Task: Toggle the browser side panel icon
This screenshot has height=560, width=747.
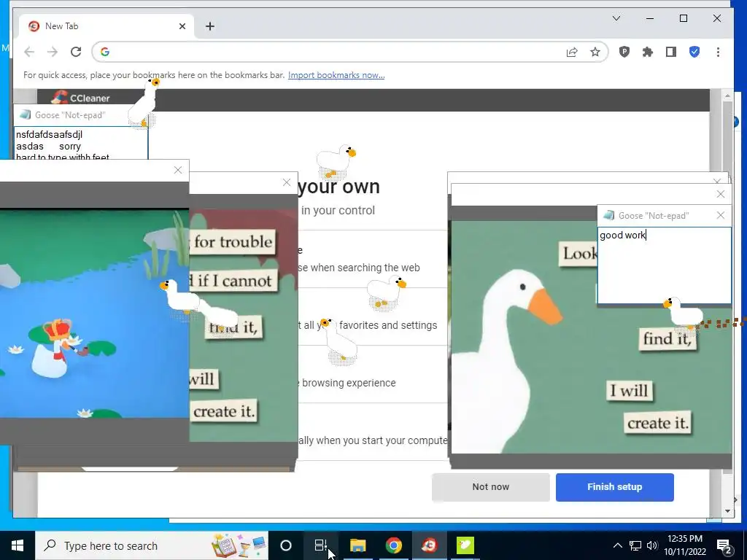Action: pos(671,52)
